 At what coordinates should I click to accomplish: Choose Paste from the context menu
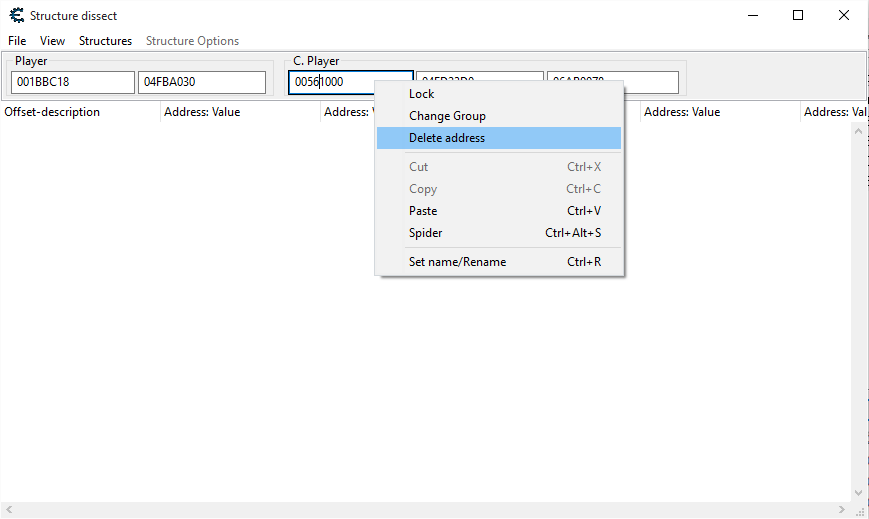click(423, 211)
